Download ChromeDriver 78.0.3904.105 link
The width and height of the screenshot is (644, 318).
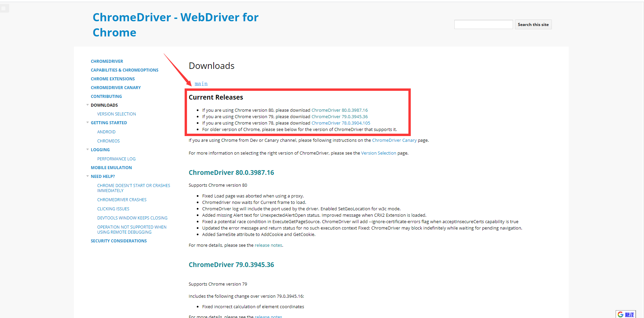point(341,123)
